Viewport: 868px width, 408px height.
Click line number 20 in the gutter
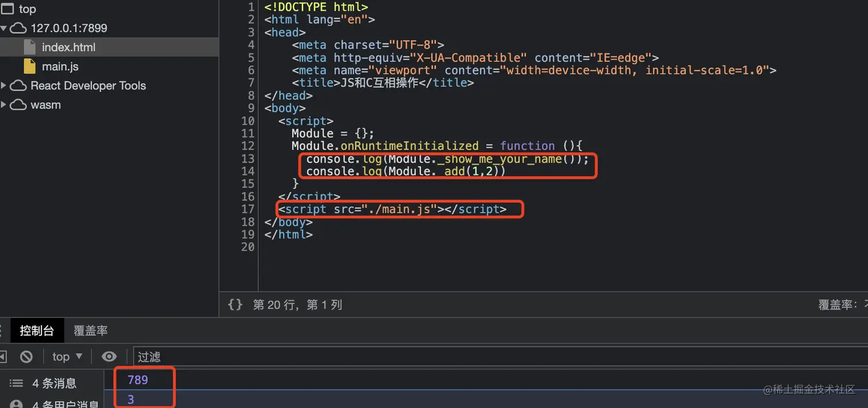click(247, 247)
